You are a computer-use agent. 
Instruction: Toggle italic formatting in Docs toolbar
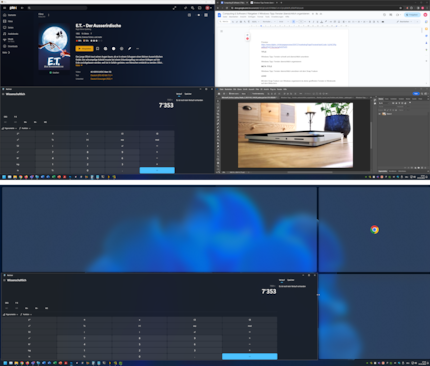(x=313, y=22)
